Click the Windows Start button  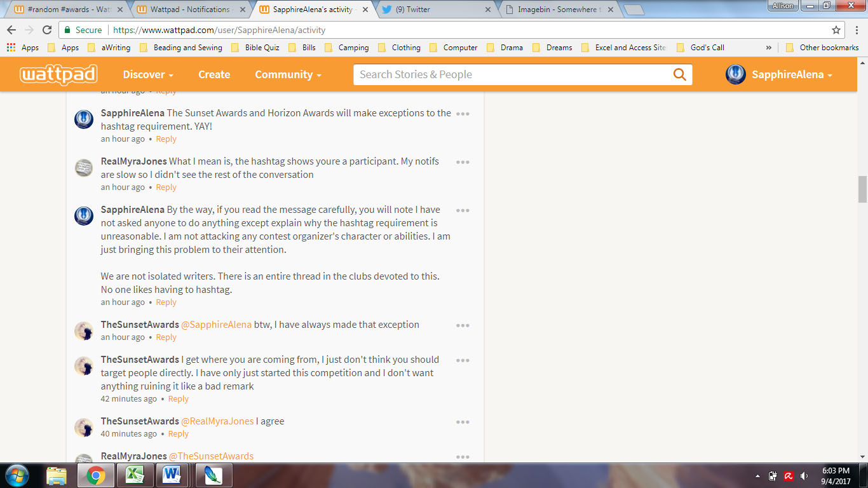17,475
